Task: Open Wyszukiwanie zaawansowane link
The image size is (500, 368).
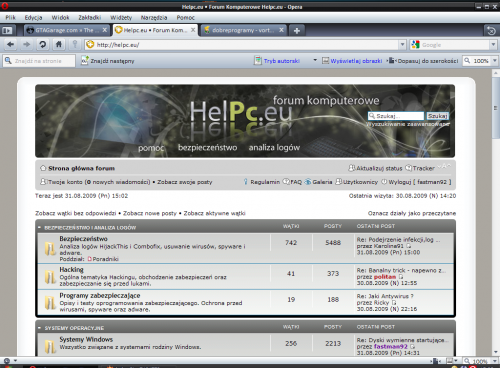Action: click(x=408, y=124)
